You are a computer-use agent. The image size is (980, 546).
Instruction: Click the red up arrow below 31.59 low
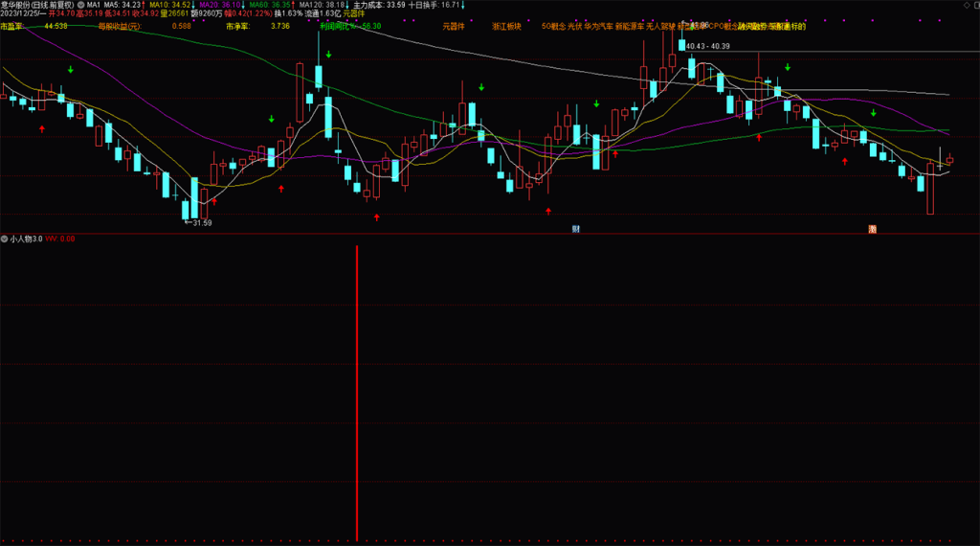(214, 202)
